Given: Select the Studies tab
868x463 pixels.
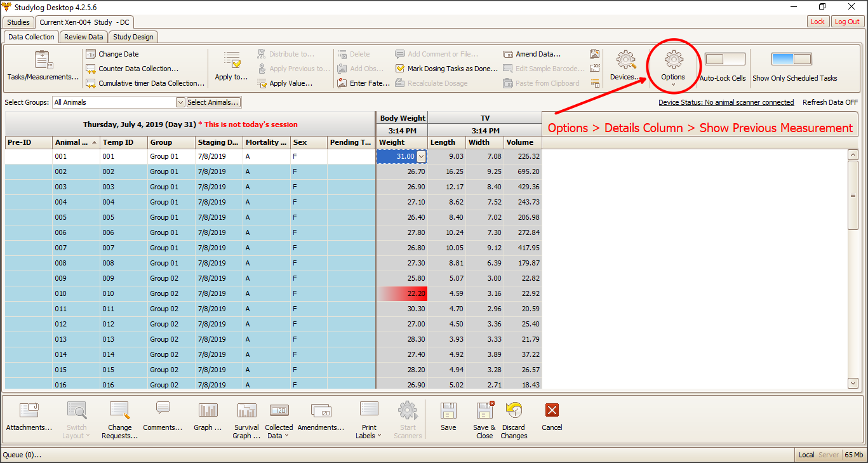Looking at the screenshot, I should click(x=18, y=22).
